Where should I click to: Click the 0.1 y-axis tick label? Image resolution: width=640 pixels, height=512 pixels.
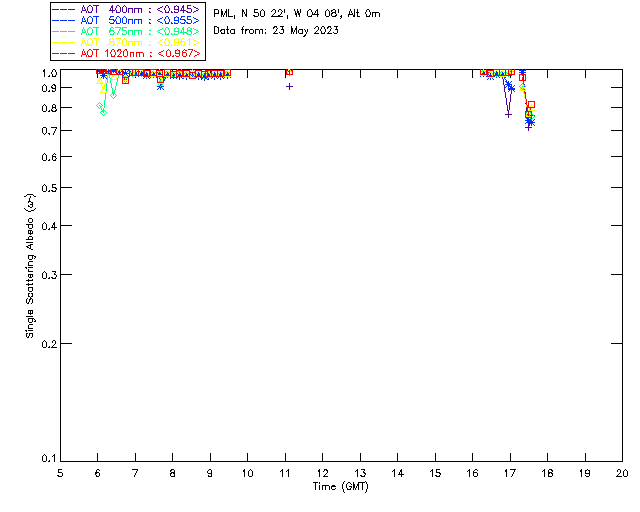click(x=49, y=459)
